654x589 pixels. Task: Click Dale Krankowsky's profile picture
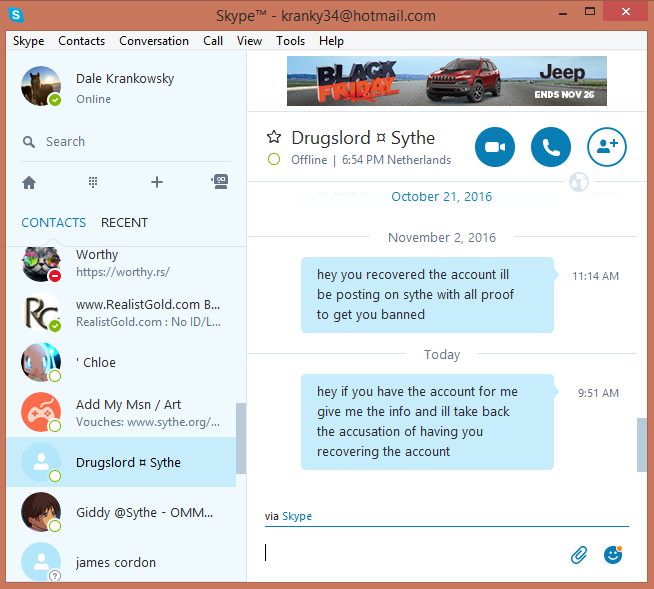(41, 86)
